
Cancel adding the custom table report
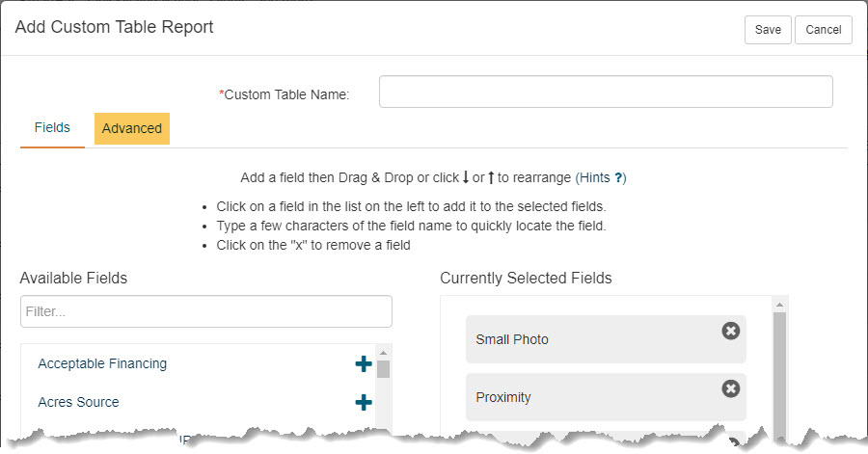(824, 30)
